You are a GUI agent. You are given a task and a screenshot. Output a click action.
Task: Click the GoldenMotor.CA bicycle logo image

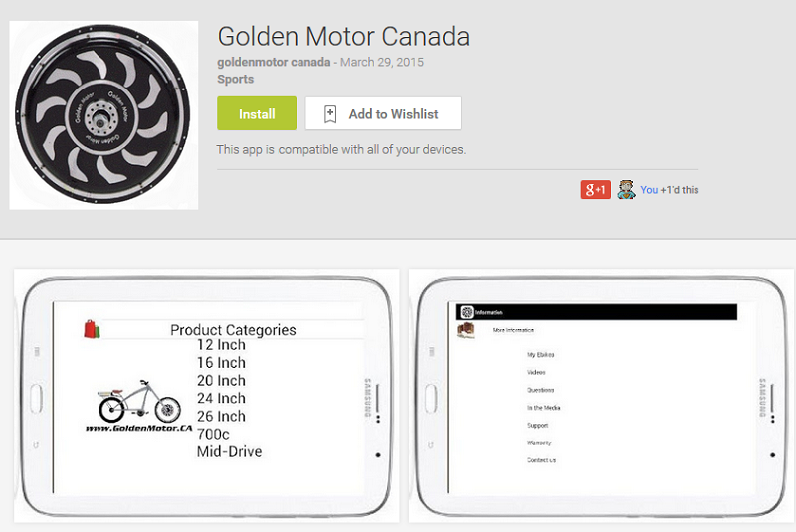139,407
